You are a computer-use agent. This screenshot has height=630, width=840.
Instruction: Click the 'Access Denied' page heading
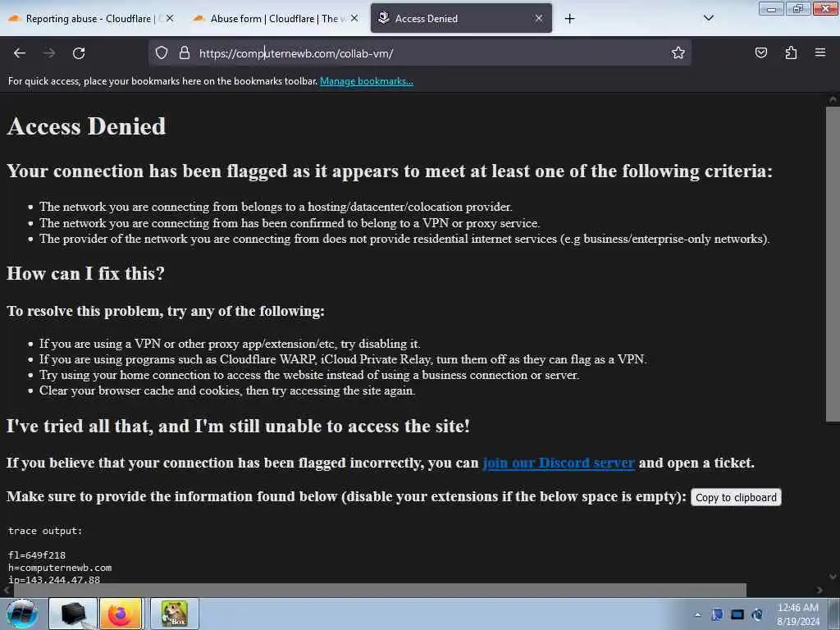pyautogui.click(x=86, y=126)
